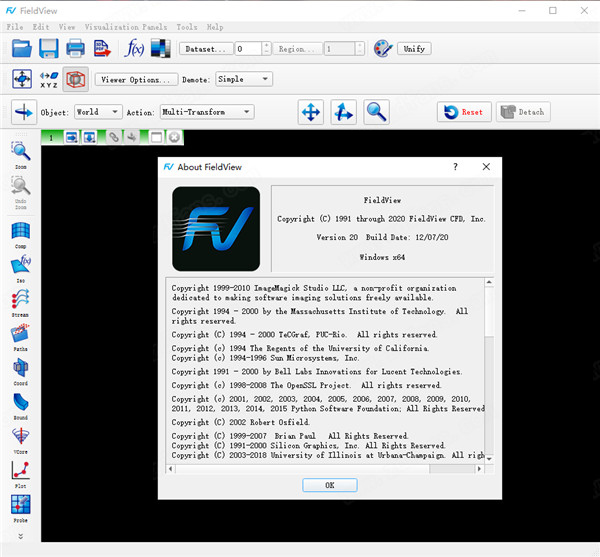Click the question mark help button

coord(455,167)
